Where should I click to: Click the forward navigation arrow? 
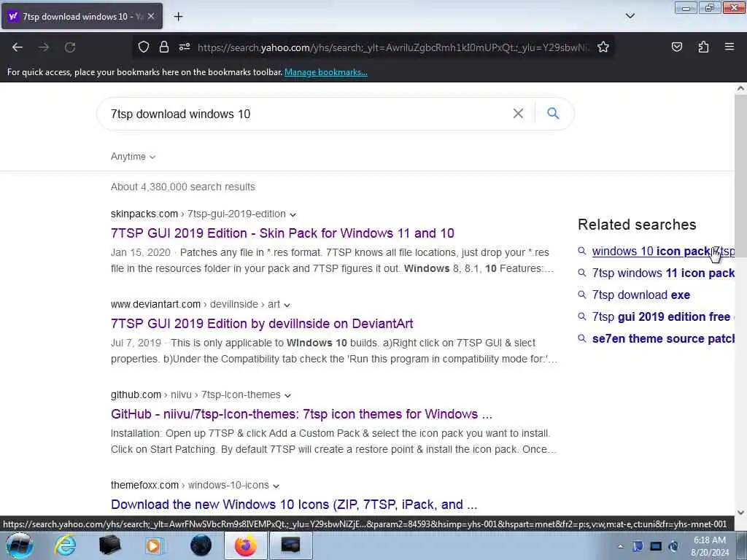(44, 47)
